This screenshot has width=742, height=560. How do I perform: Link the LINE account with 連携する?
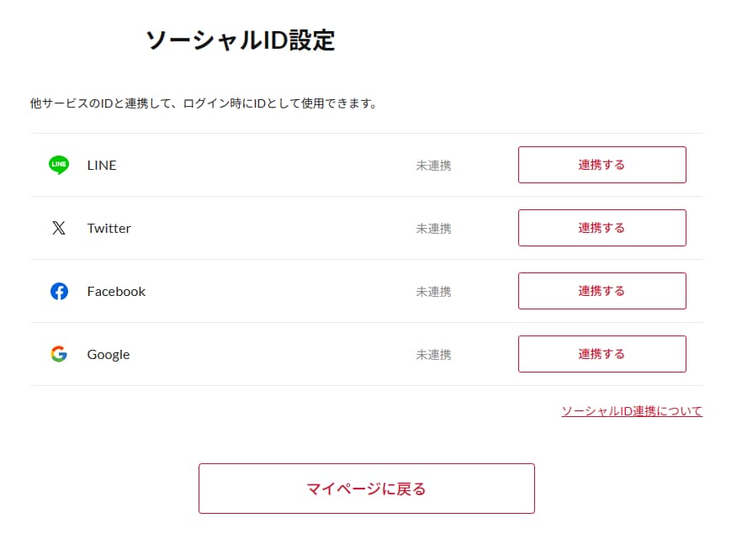pyautogui.click(x=602, y=165)
